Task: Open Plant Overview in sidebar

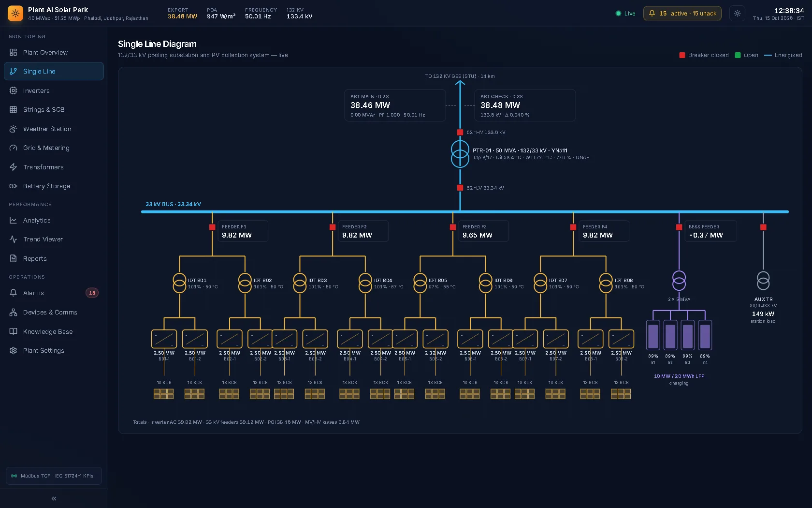Action: tap(54, 52)
